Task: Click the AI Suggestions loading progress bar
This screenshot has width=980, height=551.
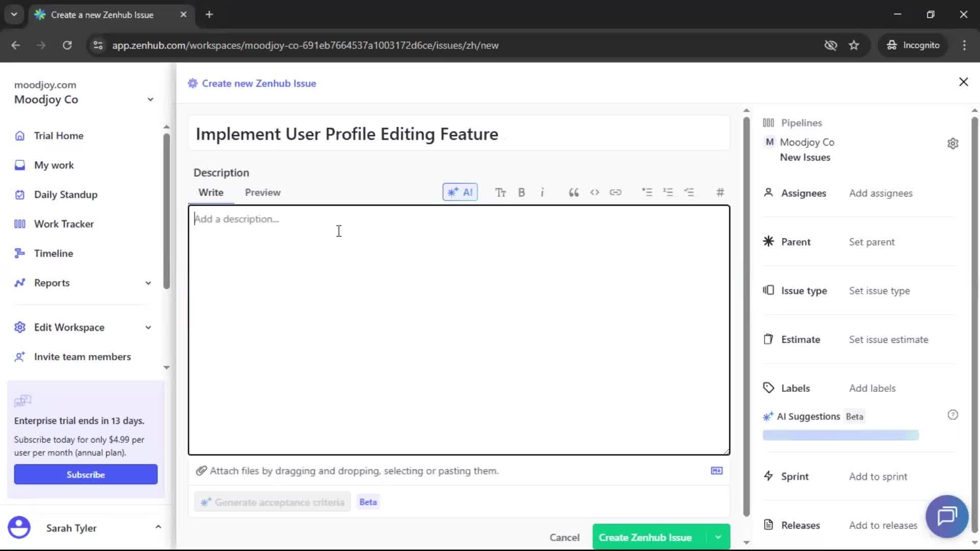Action: 841,435
